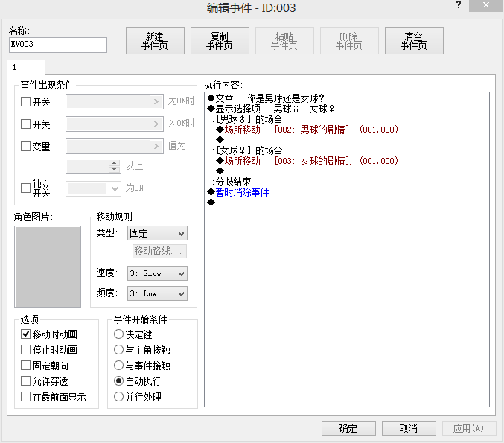Cancel with the 取消 button

pyautogui.click(x=409, y=428)
